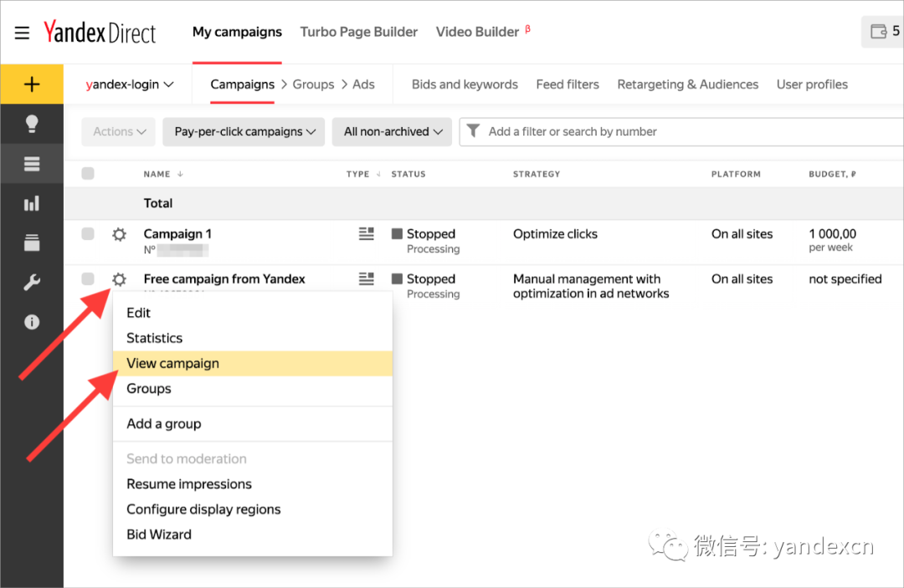This screenshot has height=588, width=904.
Task: Open the bar chart statistics sidebar icon
Action: [x=32, y=203]
